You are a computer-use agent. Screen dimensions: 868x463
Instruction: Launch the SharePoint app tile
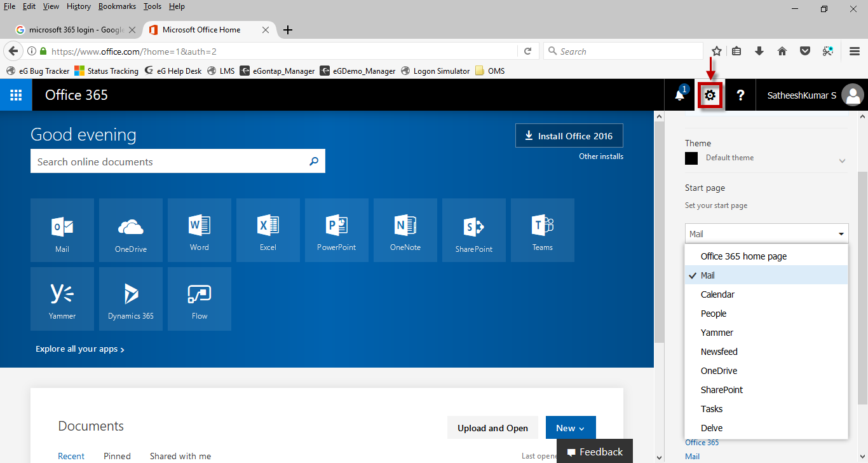tap(474, 230)
